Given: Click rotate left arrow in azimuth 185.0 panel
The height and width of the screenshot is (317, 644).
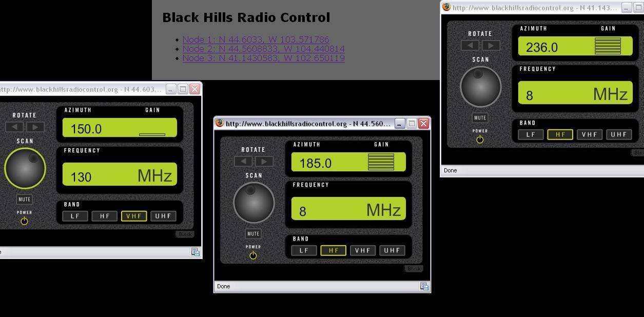Looking at the screenshot, I should [x=243, y=161].
